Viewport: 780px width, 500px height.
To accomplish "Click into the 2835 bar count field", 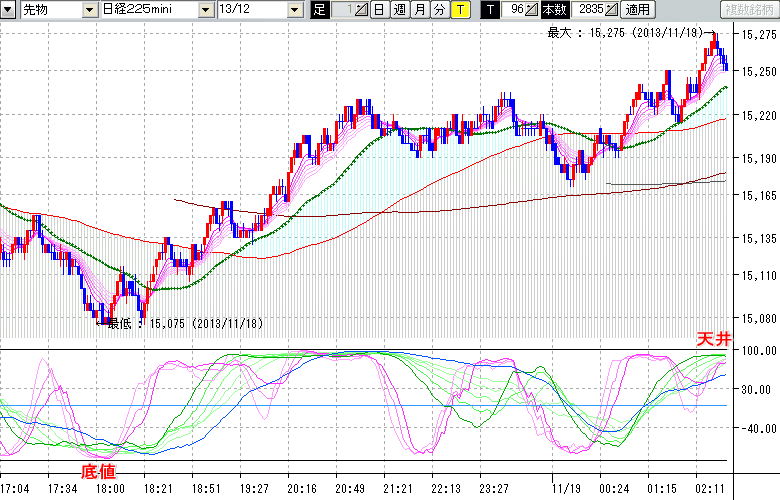I will click(586, 10).
